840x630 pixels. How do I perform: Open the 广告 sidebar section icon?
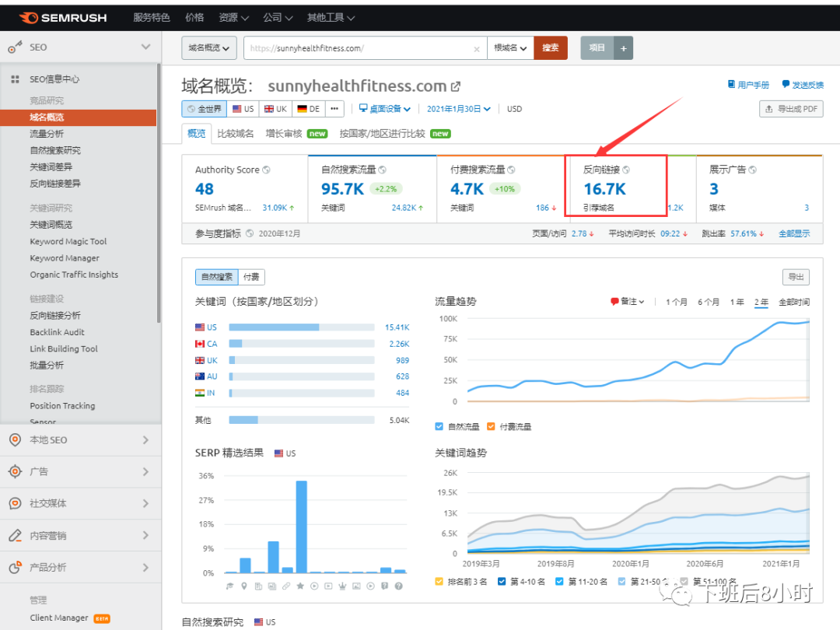tap(15, 471)
